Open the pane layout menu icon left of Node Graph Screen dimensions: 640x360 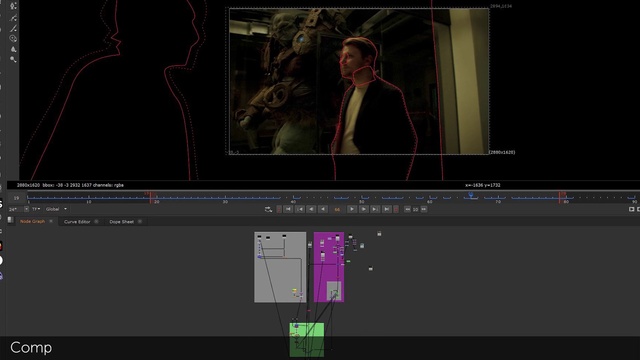pos(11,220)
